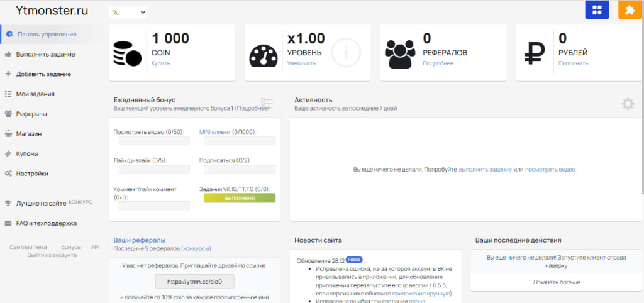Click the pie chart icon beside Панель управления
This screenshot has height=303, width=644.
(x=9, y=34)
